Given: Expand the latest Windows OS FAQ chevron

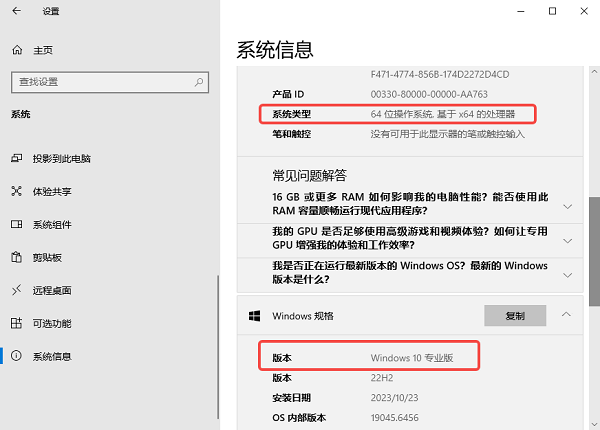Looking at the screenshot, I should point(567,275).
